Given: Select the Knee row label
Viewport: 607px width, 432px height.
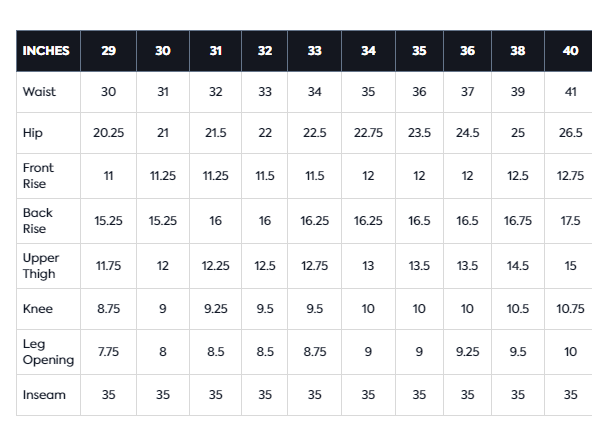Looking at the screenshot, I should tap(38, 310).
